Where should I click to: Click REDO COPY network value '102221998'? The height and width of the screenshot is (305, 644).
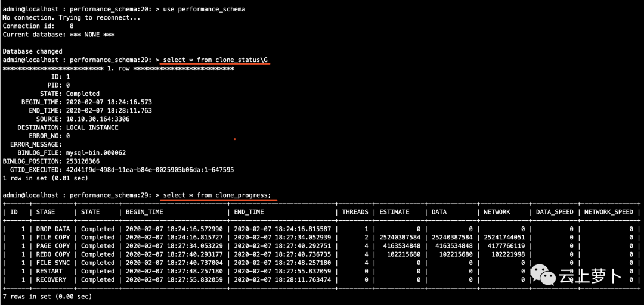(509, 254)
